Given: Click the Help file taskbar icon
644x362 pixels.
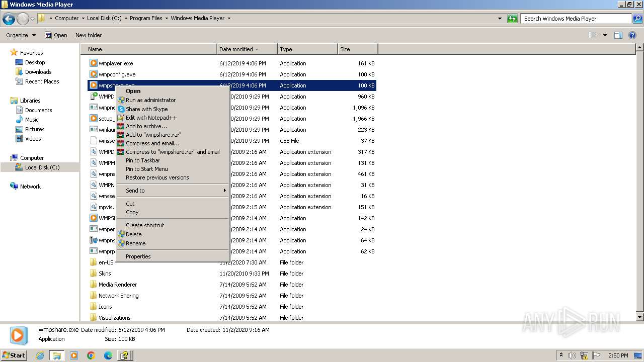Looking at the screenshot, I should point(124,355).
